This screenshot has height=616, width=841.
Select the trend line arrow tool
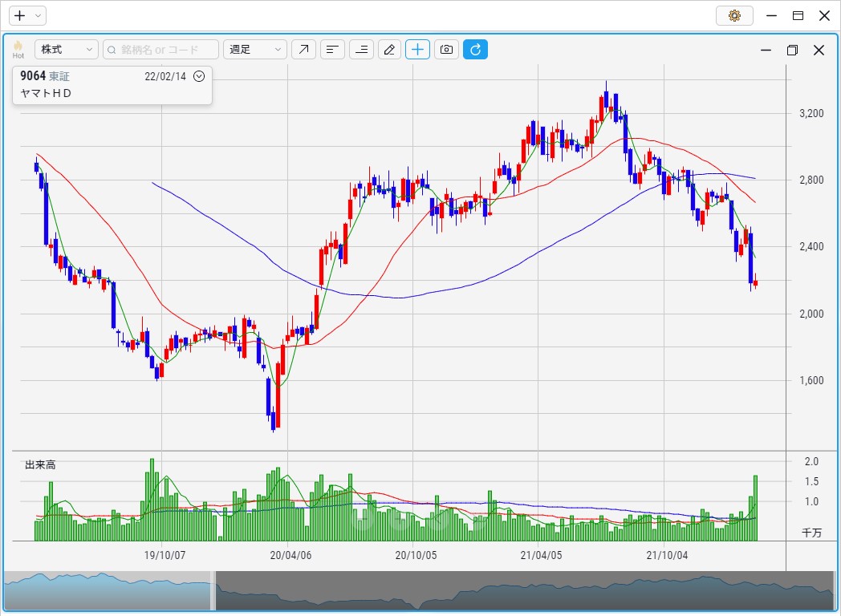[303, 50]
